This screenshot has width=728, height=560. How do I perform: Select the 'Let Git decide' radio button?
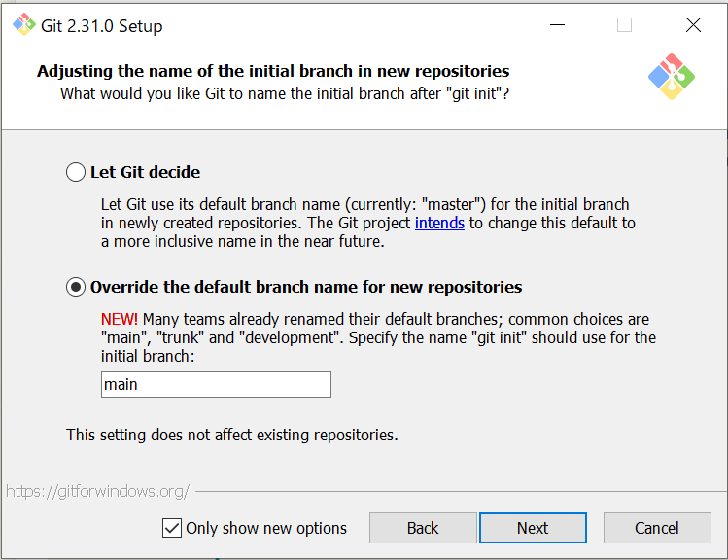coord(76,172)
